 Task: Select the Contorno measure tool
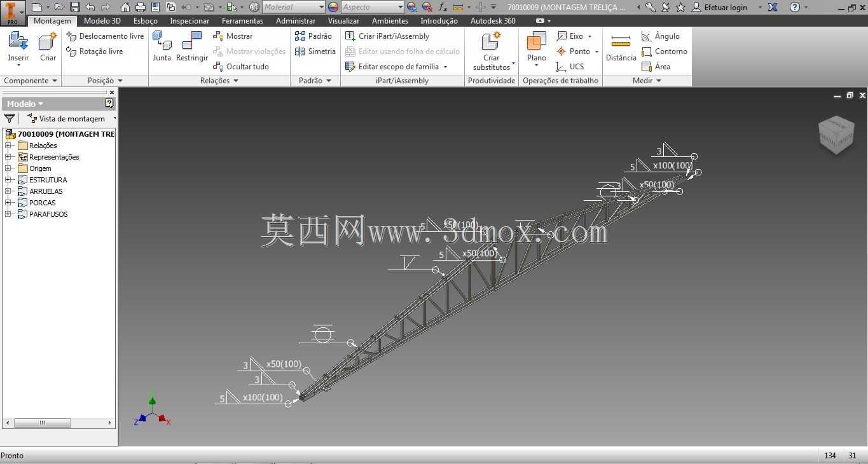pos(665,51)
